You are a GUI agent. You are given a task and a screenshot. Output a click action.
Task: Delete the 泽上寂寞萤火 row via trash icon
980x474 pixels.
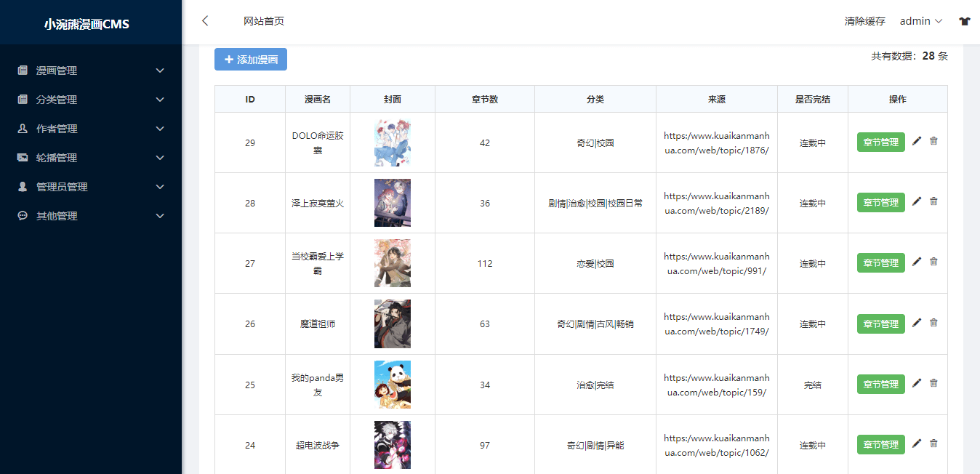coord(934,201)
